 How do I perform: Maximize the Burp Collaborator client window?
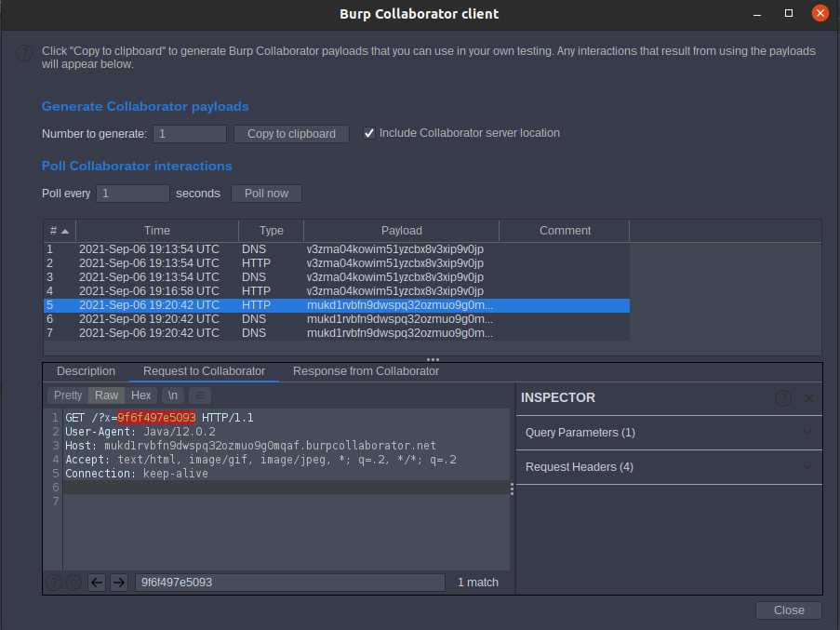coord(789,13)
